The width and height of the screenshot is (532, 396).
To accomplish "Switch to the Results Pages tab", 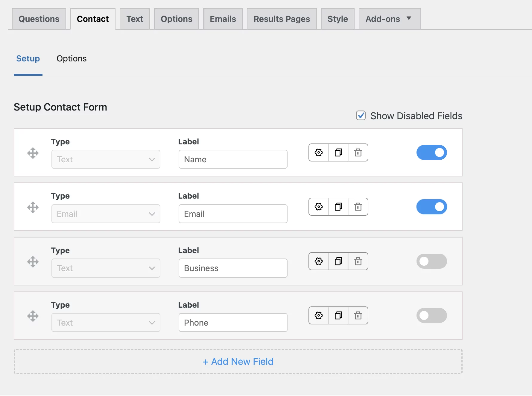I will [x=282, y=19].
